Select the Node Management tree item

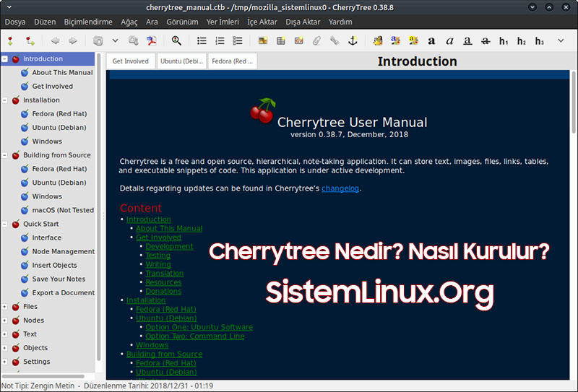pyautogui.click(x=63, y=251)
